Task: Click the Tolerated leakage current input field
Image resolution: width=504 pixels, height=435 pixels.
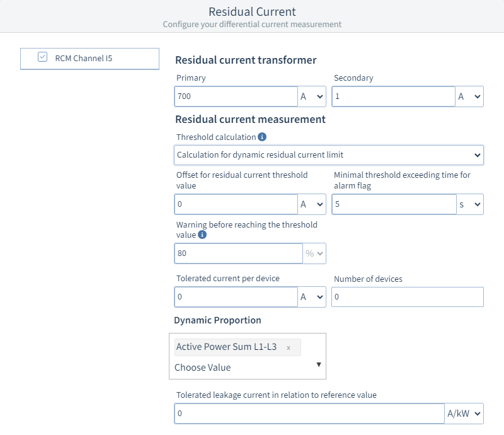Action: point(309,414)
